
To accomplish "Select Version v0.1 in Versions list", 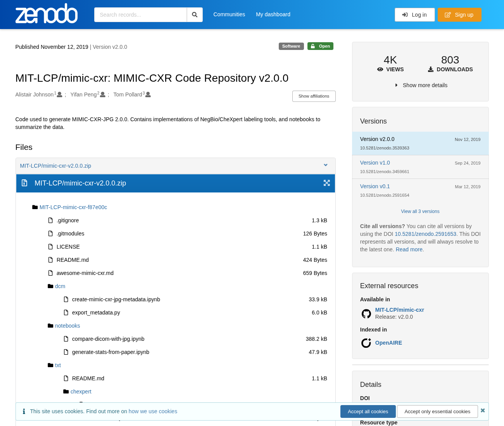I will coord(420,191).
